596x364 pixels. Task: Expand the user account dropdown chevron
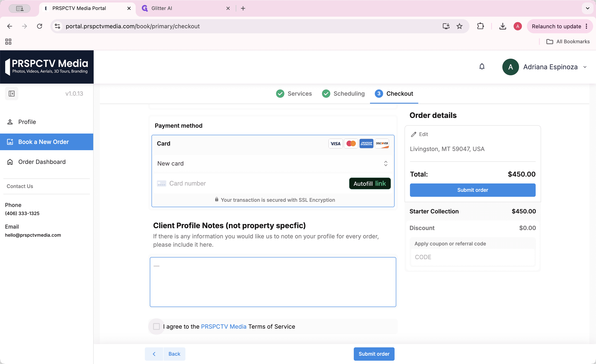585,67
